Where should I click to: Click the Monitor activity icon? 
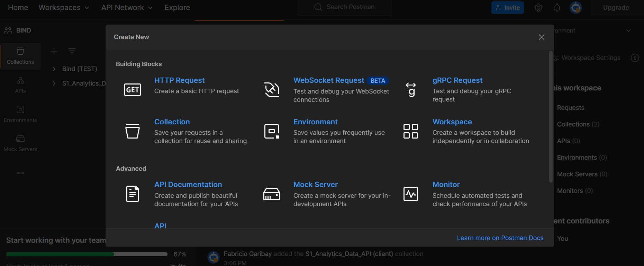(x=411, y=194)
